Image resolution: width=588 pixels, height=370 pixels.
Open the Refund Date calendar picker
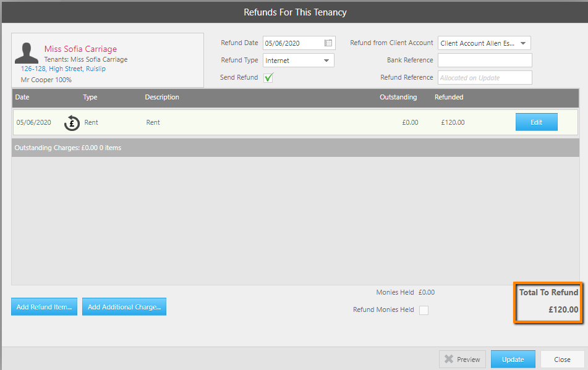328,43
